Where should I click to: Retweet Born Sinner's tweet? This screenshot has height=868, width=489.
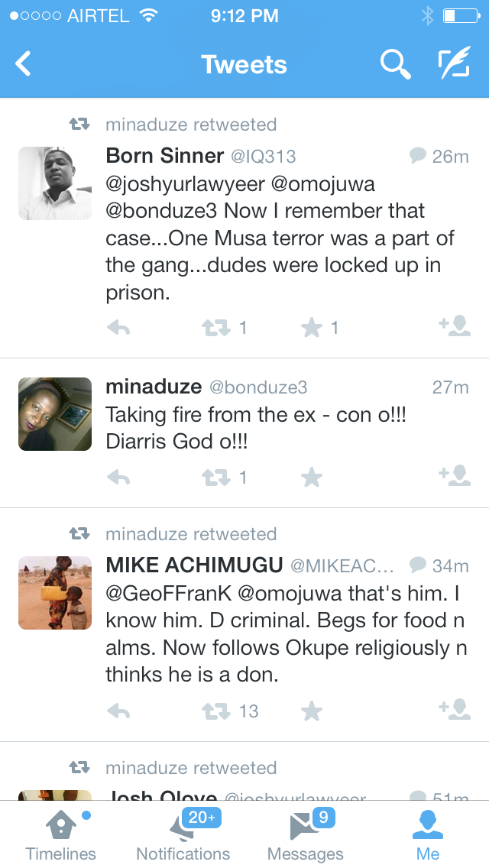pyautogui.click(x=215, y=329)
